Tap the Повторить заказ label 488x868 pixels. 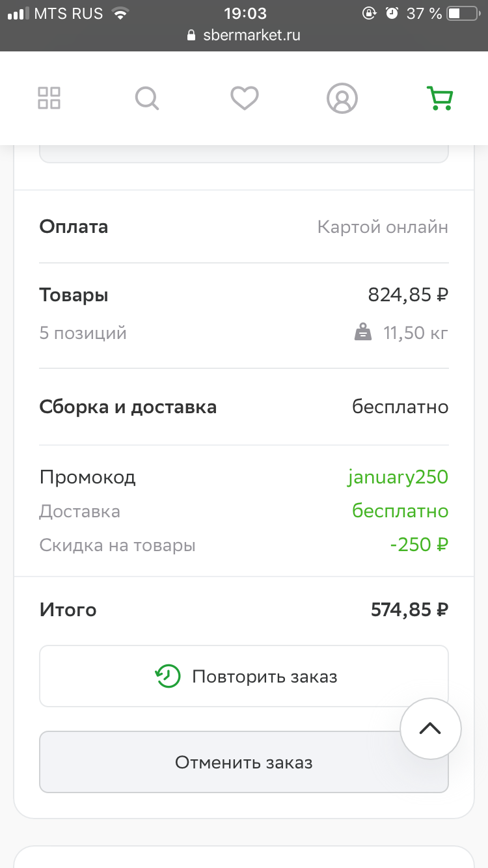pos(265,677)
